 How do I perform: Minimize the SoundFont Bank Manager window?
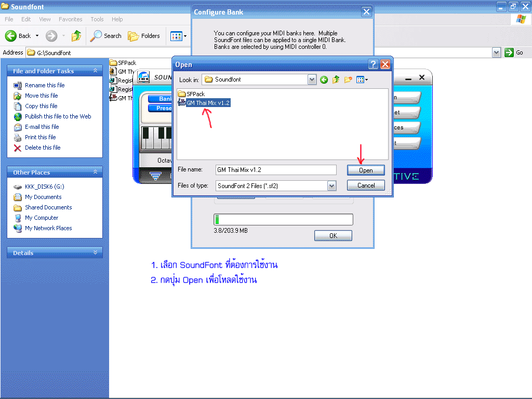[x=408, y=79]
